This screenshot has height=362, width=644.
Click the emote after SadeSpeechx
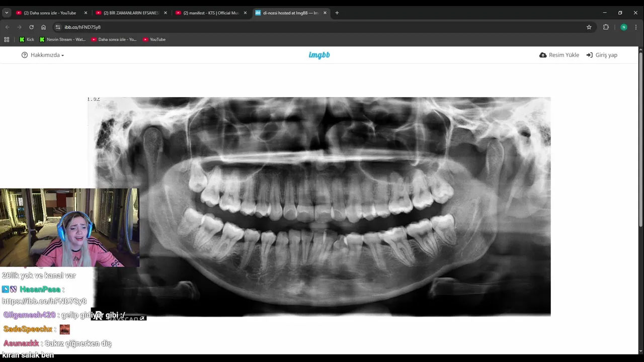pos(64,329)
